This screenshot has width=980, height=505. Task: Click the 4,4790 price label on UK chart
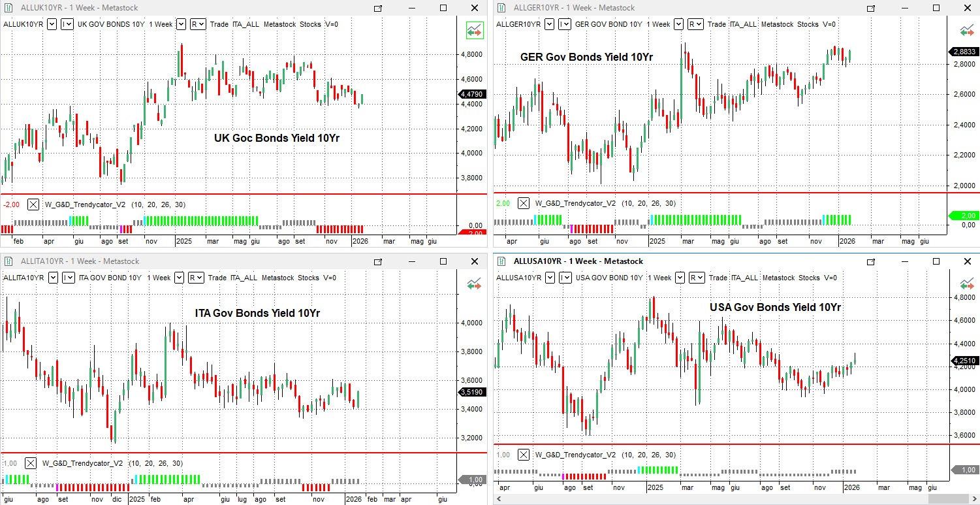tap(471, 94)
